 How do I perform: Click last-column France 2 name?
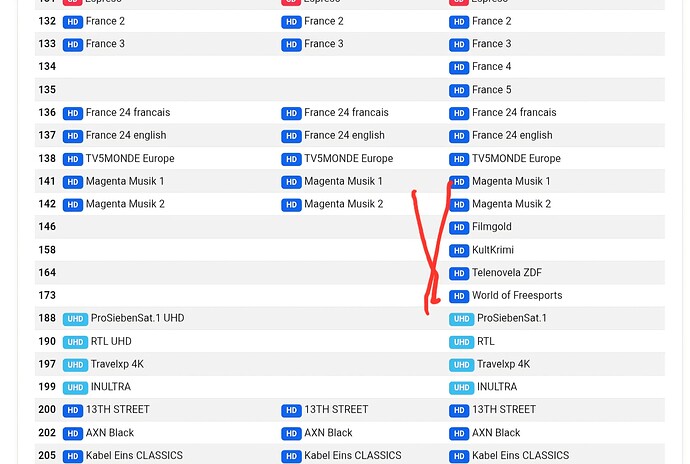[x=492, y=21]
